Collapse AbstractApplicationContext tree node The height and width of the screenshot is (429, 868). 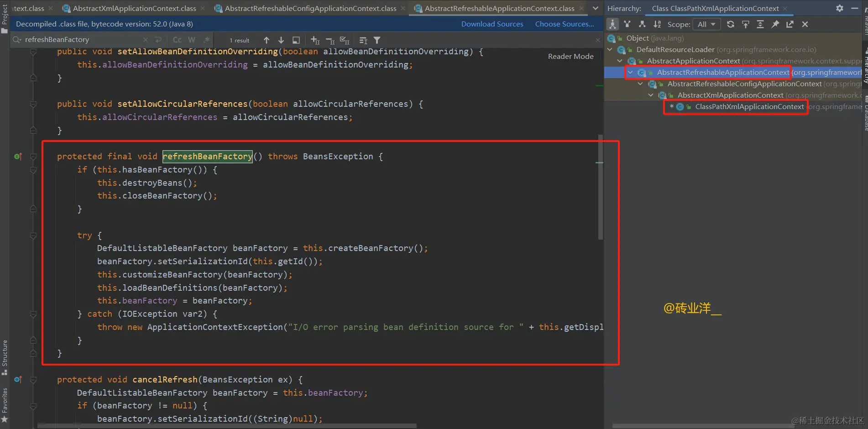[620, 61]
